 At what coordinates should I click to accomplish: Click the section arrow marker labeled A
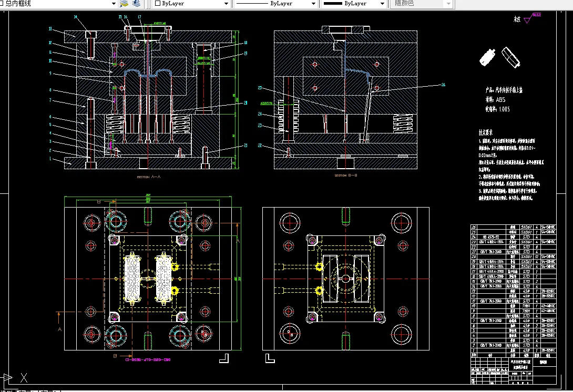pyautogui.click(x=59, y=321)
